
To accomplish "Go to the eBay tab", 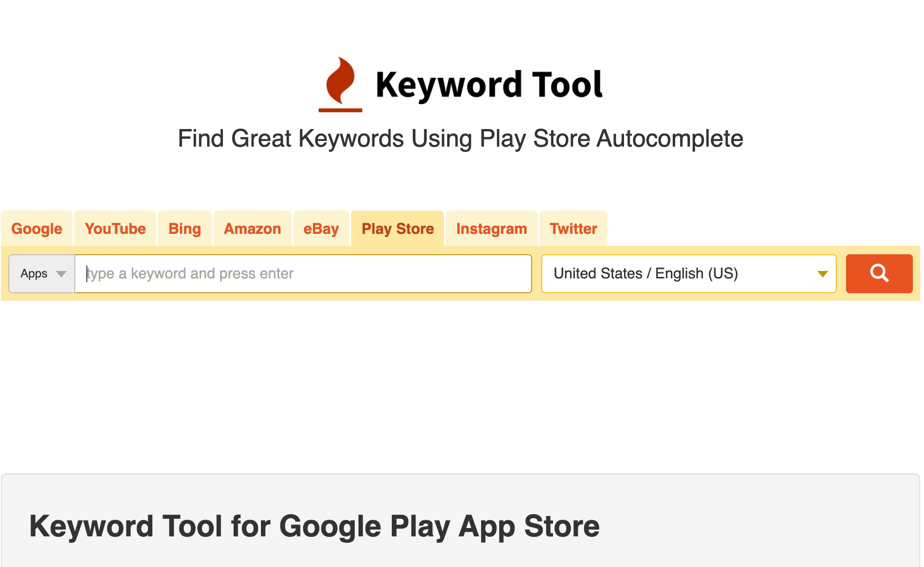I will (321, 229).
